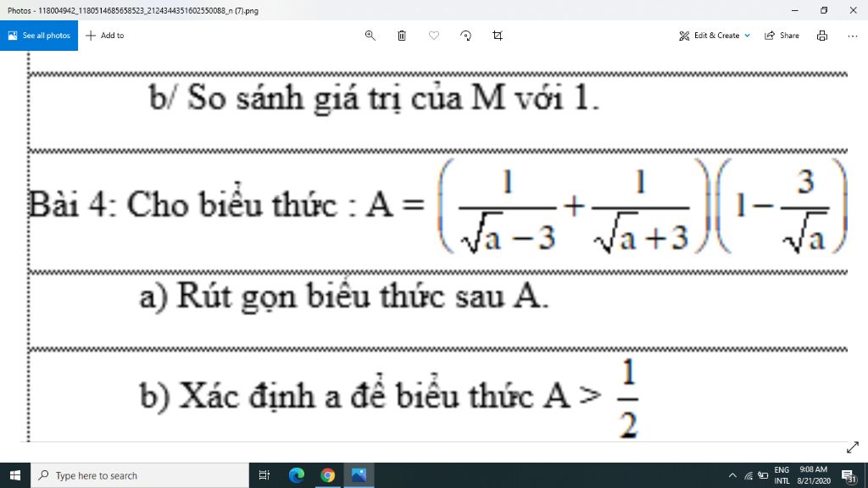Share the current photo
This screenshot has width=868, height=488.
coord(782,36)
